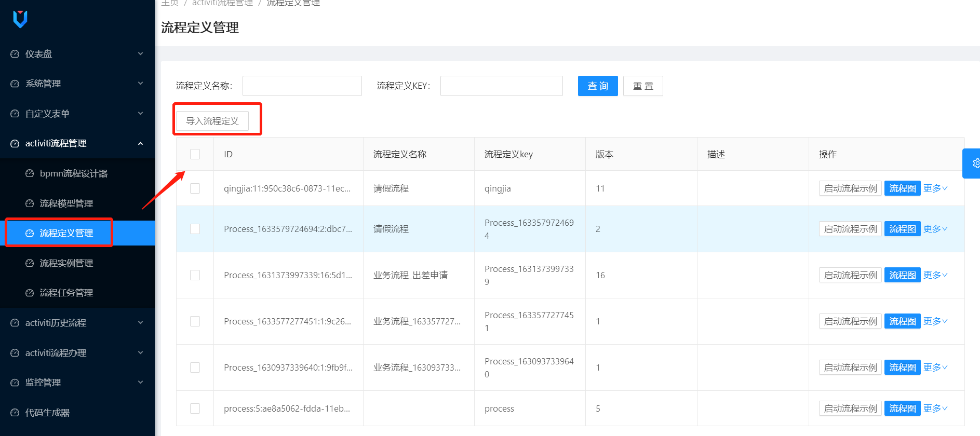Click activiti流程管理 breadcrumb link

[x=222, y=3]
